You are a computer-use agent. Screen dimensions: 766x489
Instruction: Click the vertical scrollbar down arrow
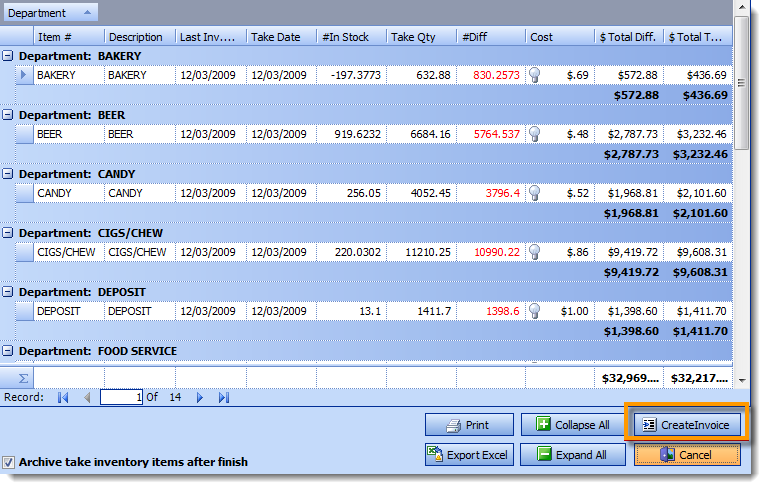tap(741, 380)
